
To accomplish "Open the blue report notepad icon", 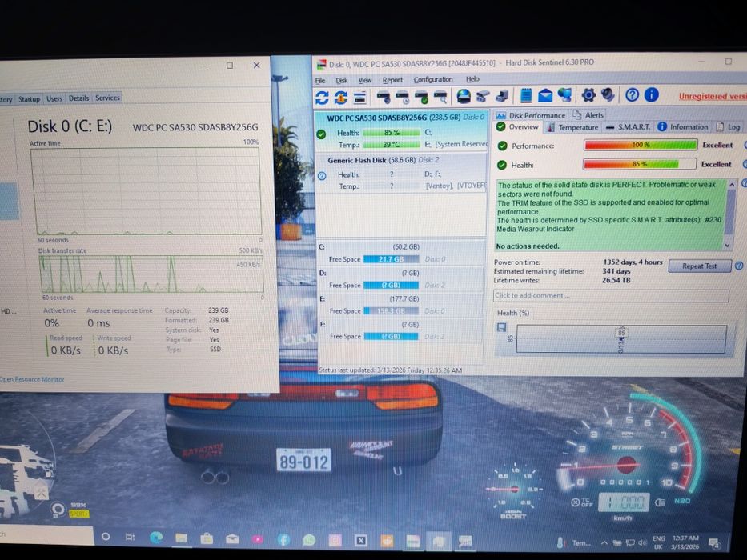I will 526,96.
